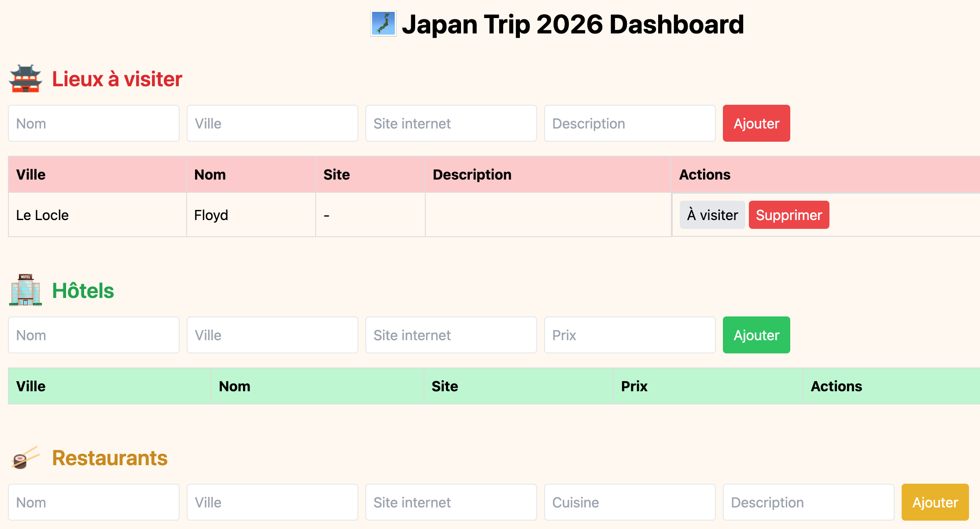Click the green Ajouter button for hotels
The image size is (980, 529).
point(756,335)
